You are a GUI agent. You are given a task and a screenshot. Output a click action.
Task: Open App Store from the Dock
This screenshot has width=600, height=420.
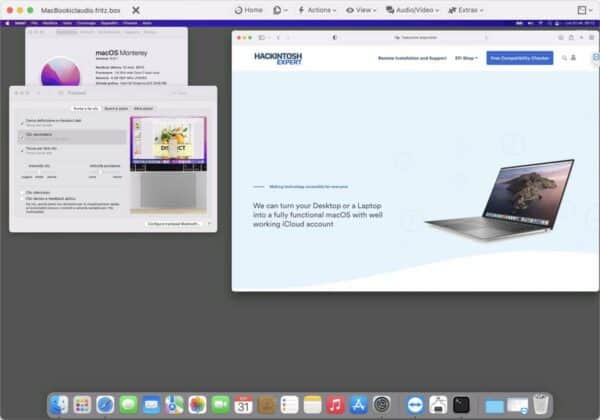(x=359, y=405)
